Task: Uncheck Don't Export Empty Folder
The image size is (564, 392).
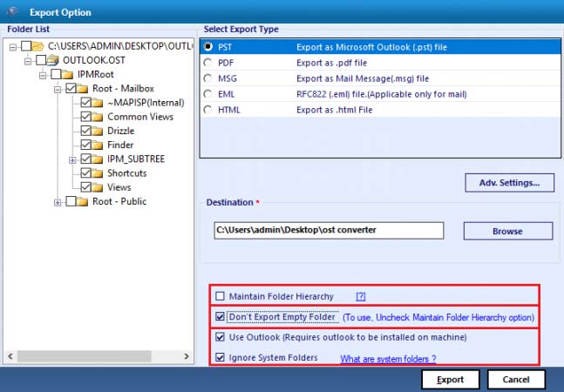Action: pyautogui.click(x=220, y=317)
